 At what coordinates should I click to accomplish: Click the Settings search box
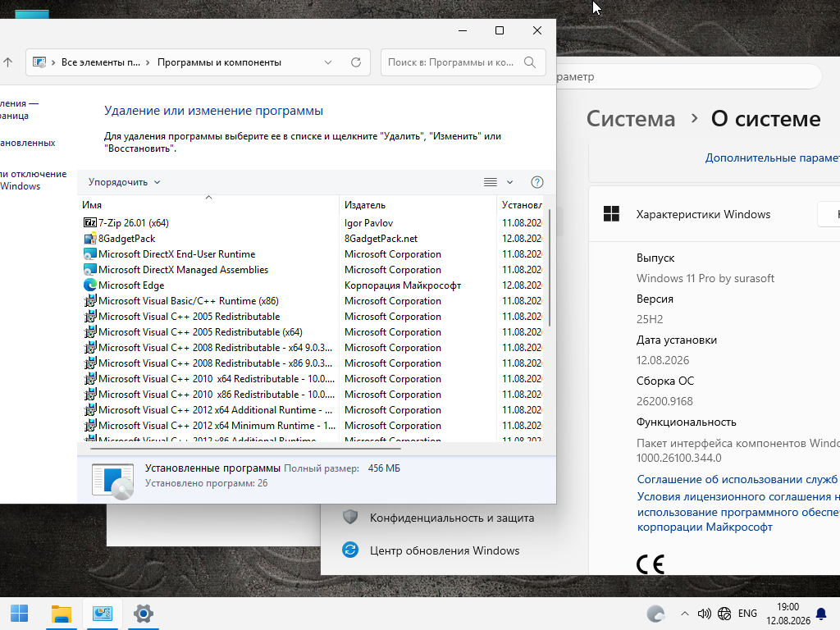(688, 76)
